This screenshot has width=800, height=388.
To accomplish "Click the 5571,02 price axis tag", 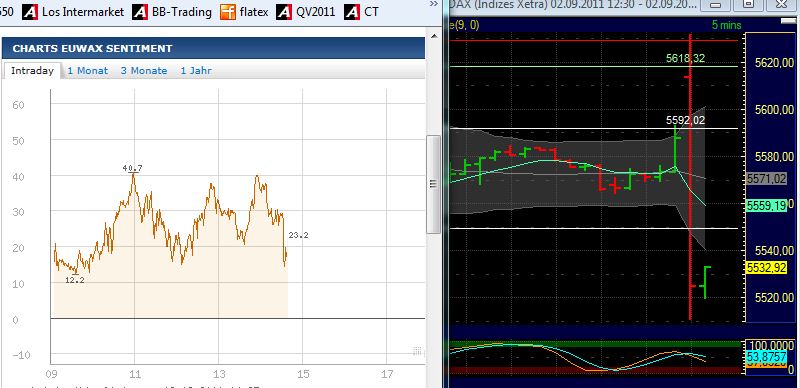I will (767, 179).
